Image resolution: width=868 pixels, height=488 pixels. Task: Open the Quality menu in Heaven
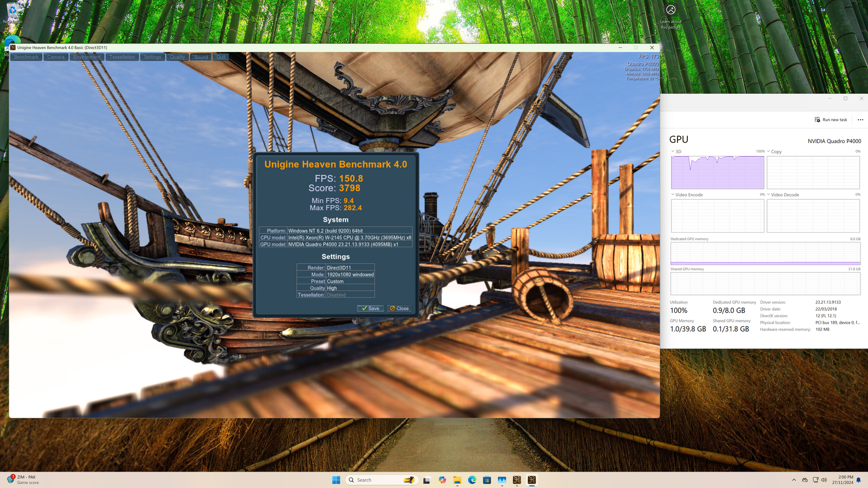(x=177, y=57)
